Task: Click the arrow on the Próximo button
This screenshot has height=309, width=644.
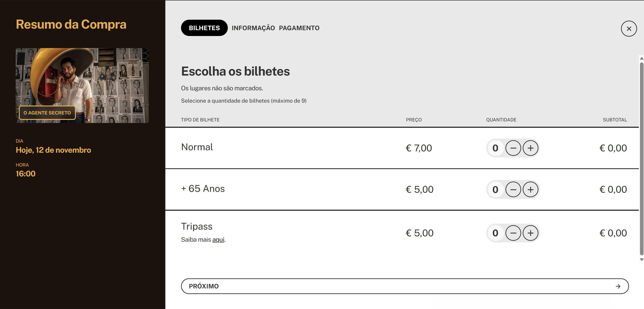Action: click(x=618, y=286)
